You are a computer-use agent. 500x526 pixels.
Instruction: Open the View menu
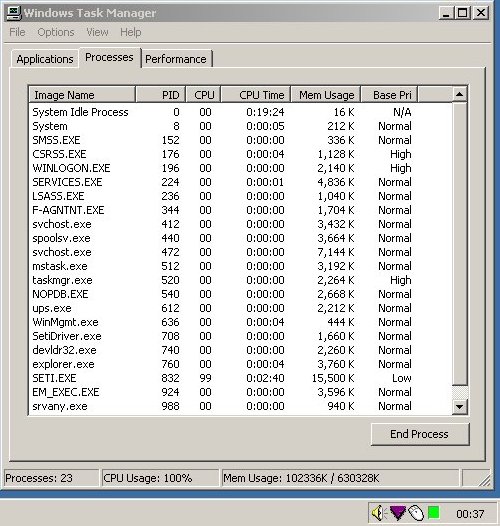tap(97, 32)
